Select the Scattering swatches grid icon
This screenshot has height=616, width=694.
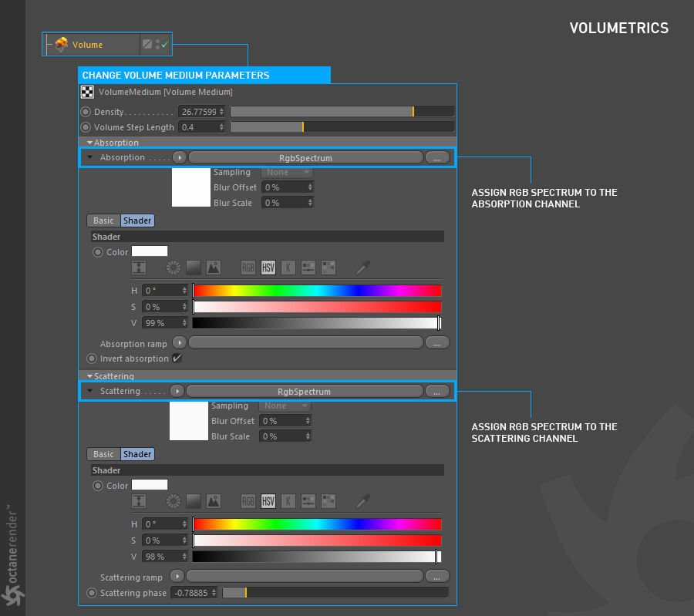click(x=328, y=501)
